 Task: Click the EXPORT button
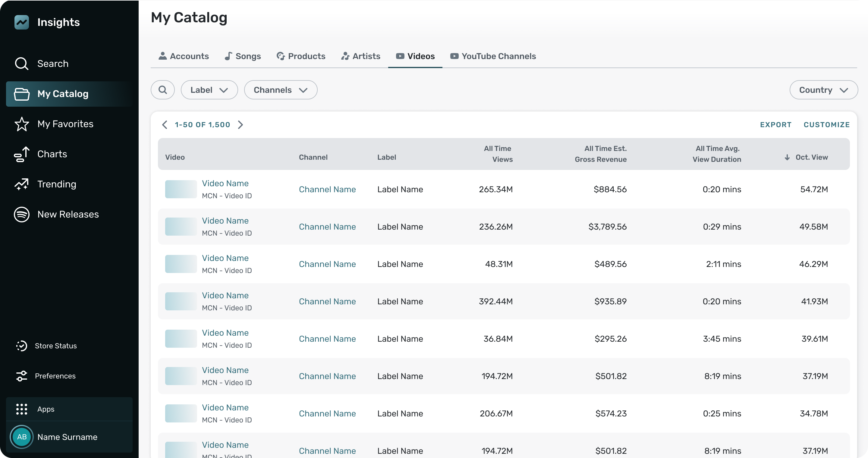point(775,125)
